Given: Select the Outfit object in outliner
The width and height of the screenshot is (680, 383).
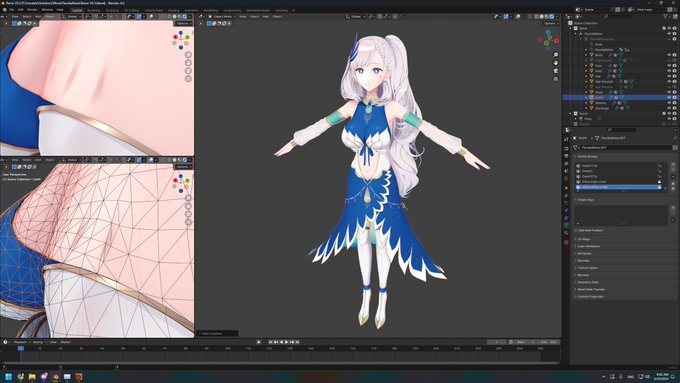Looking at the screenshot, I should coord(599,98).
